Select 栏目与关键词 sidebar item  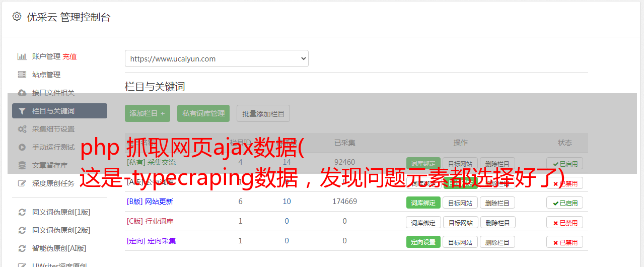(x=59, y=111)
